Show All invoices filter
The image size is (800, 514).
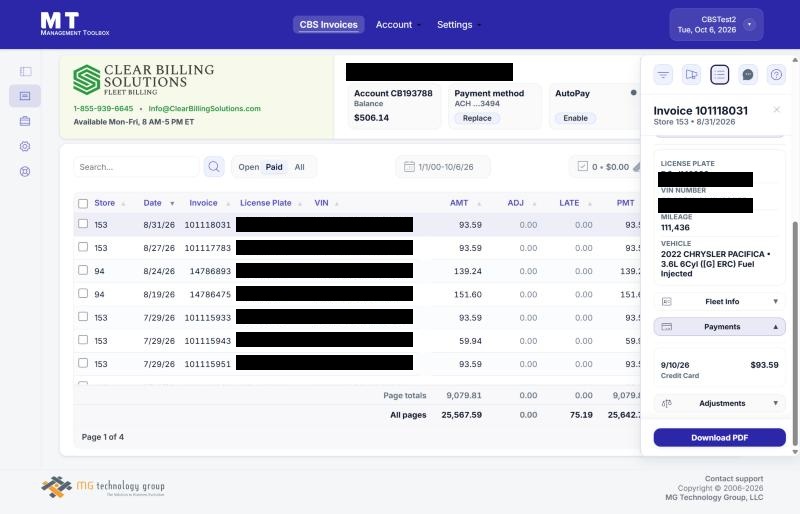[299, 167]
